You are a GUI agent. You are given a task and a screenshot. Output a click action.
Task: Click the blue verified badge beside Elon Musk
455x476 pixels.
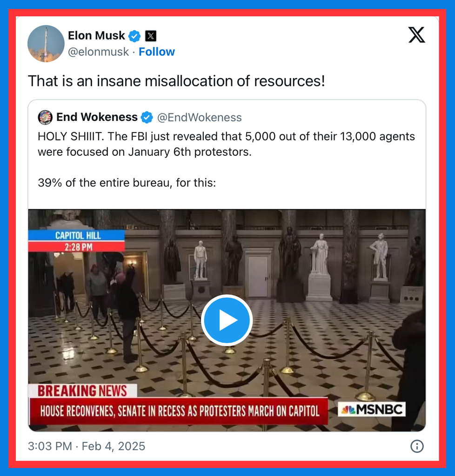click(134, 36)
